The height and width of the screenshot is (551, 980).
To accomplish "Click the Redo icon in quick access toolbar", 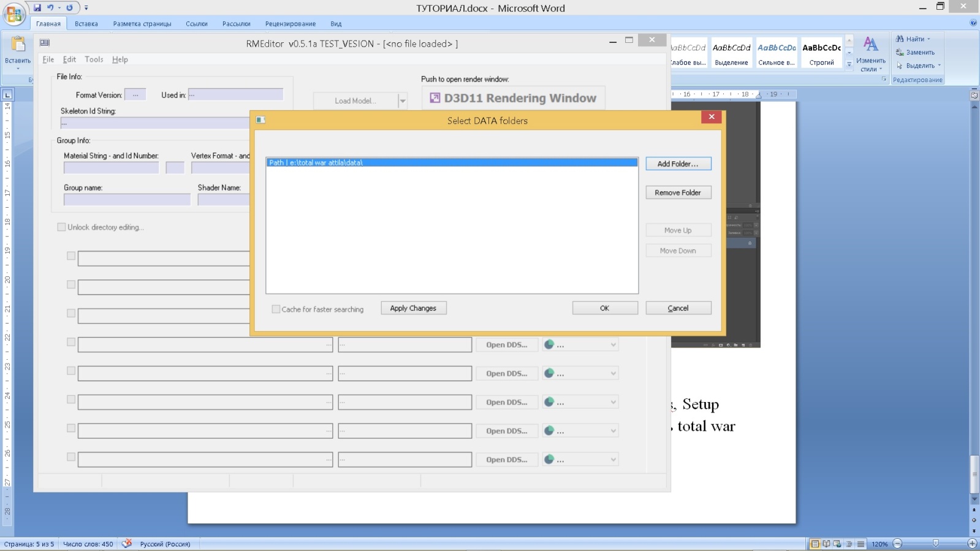I will [x=69, y=8].
